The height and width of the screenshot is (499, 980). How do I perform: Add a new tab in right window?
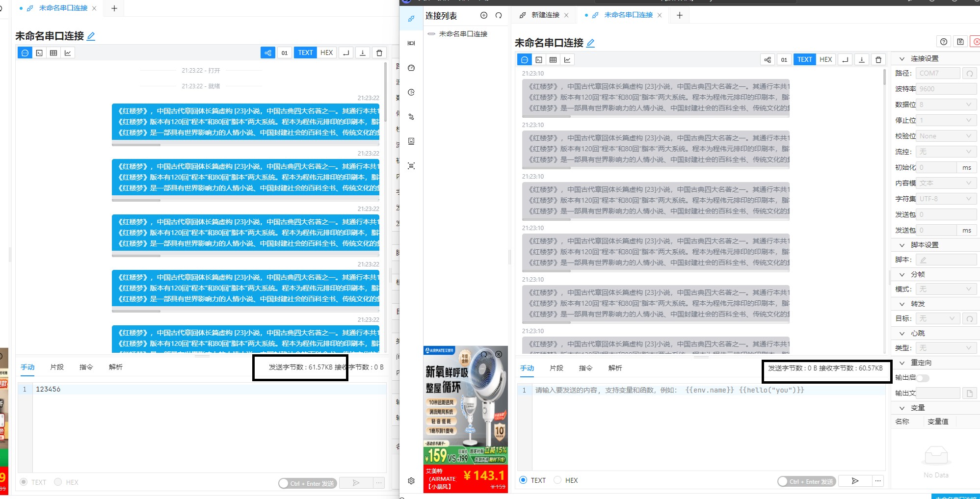coord(680,15)
